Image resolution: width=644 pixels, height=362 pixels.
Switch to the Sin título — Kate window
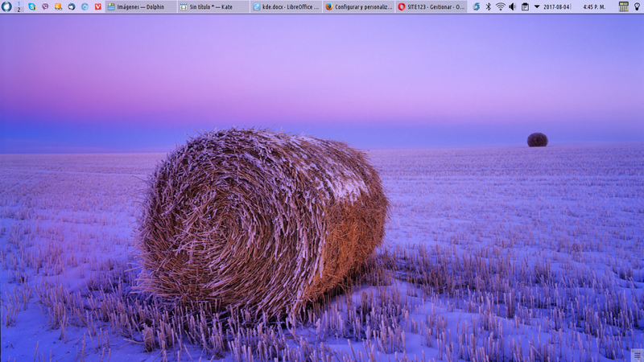coord(213,6)
